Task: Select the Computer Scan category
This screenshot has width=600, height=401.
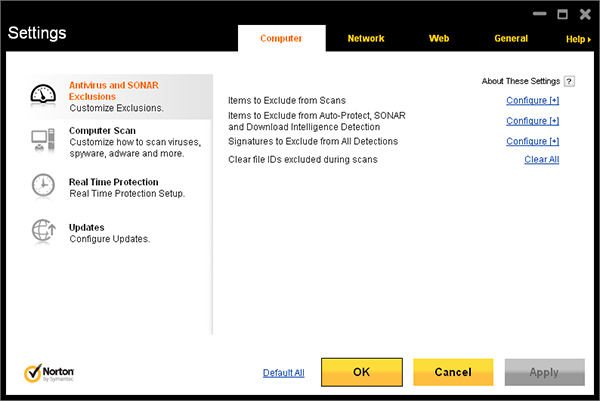Action: click(x=121, y=142)
